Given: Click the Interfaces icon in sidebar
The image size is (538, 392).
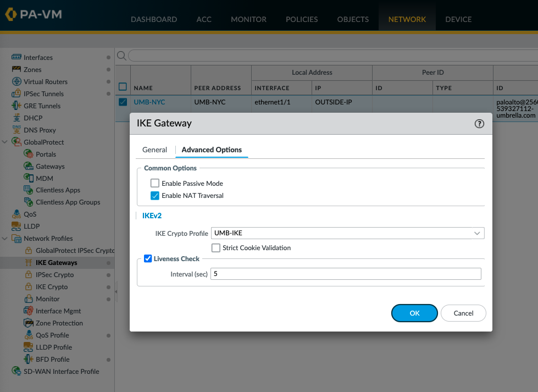Looking at the screenshot, I should [x=16, y=57].
